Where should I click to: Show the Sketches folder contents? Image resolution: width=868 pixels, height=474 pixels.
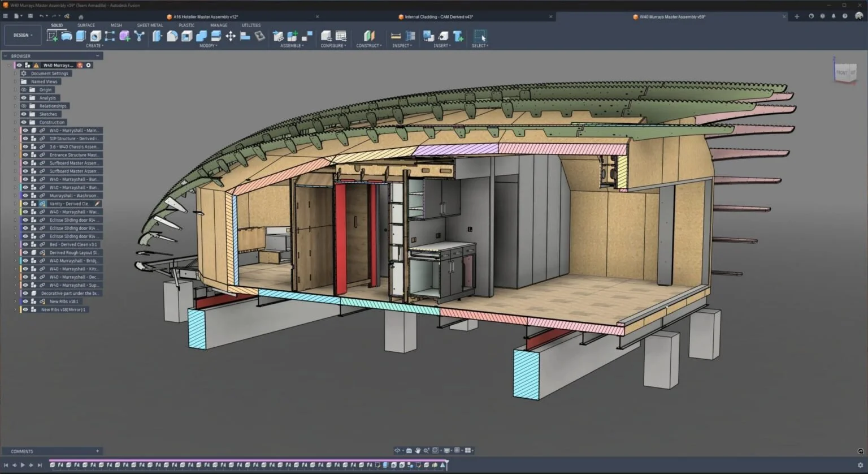(16, 114)
